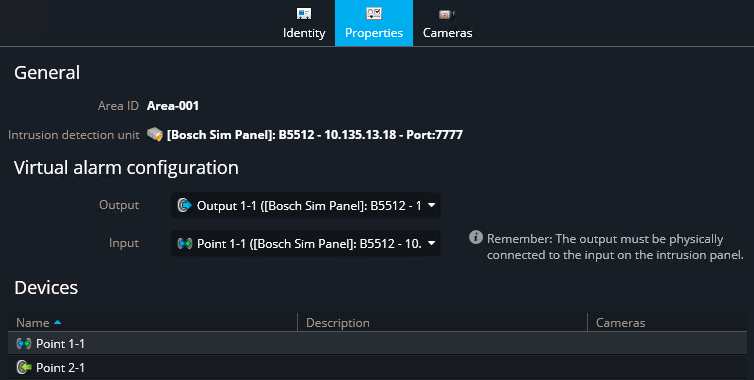This screenshot has width=754, height=380.
Task: Open the Output 1-1 combo box
Action: [305, 205]
